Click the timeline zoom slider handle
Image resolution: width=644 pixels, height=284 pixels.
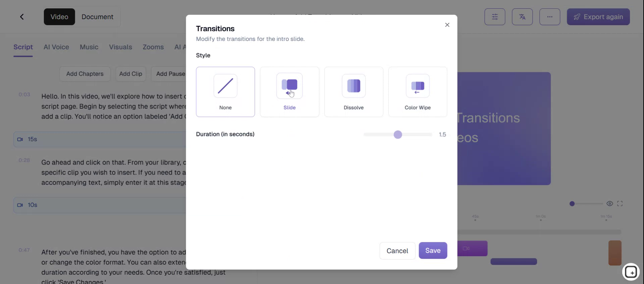coord(572,204)
